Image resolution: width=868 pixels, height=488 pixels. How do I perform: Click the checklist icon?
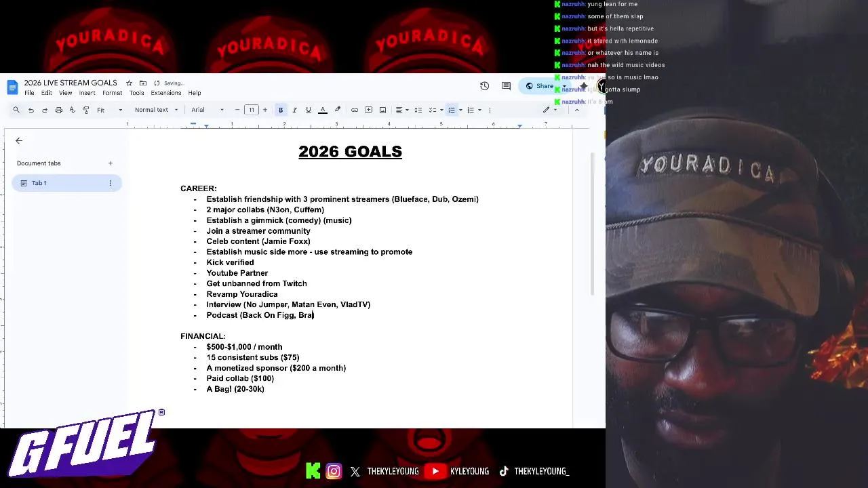pyautogui.click(x=432, y=110)
